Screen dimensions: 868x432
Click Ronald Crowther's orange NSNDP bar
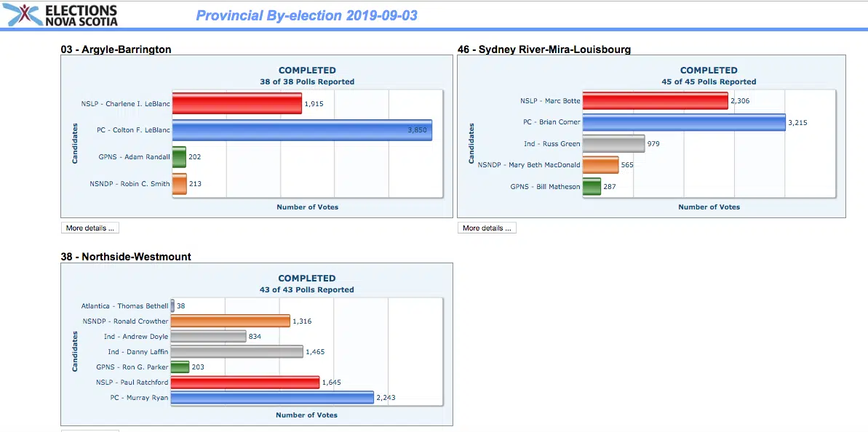[230, 321]
